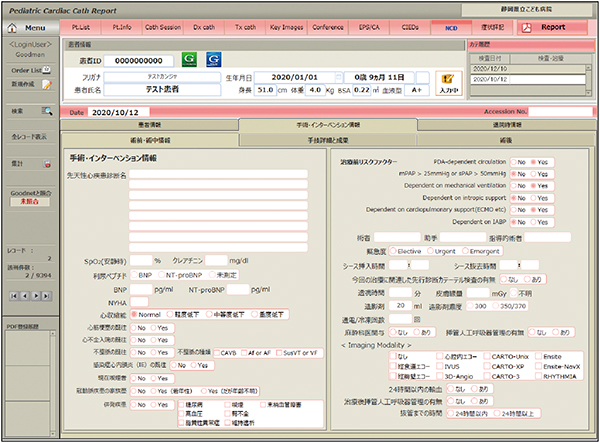
Task: Click the blue G patient icon
Action: pyautogui.click(x=212, y=60)
